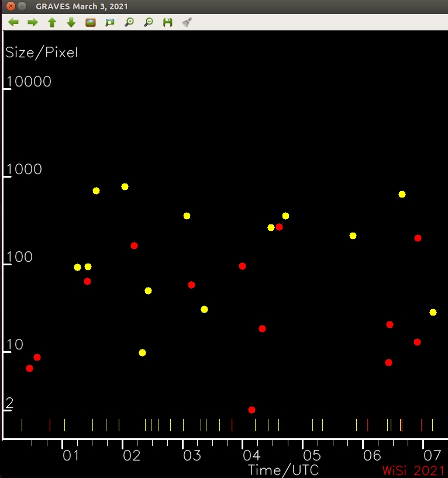Click the '100' y-axis label

(19, 257)
